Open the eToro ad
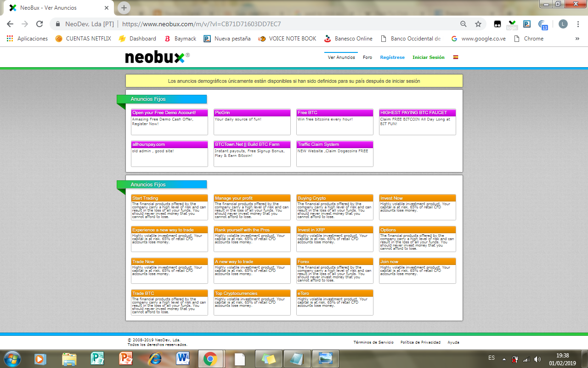 point(335,303)
